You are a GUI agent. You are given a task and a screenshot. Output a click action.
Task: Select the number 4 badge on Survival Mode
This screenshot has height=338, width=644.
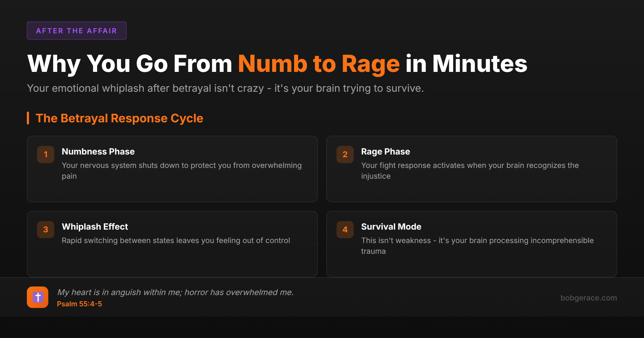345,230
